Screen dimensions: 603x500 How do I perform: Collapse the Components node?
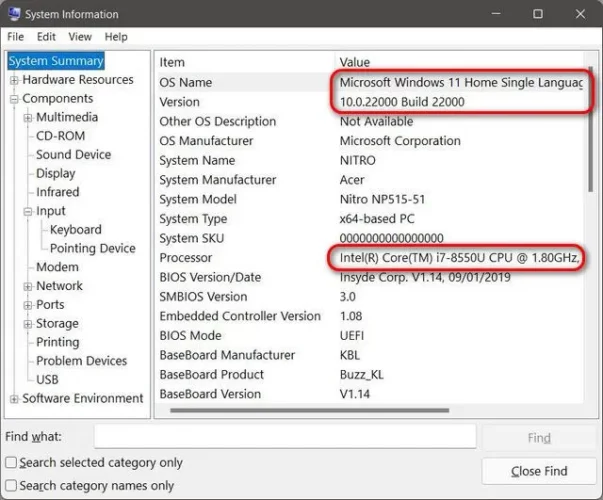tap(14, 99)
